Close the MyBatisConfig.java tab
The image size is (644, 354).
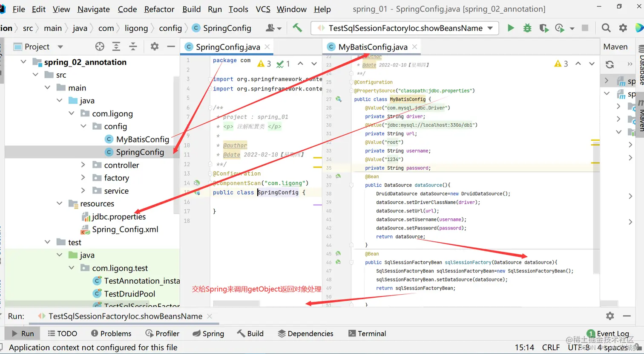point(414,47)
